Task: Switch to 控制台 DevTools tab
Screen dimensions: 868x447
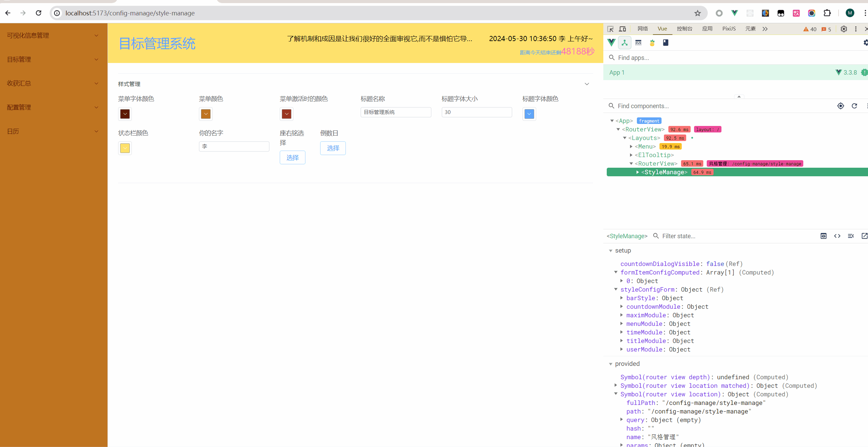Action: tap(684, 29)
